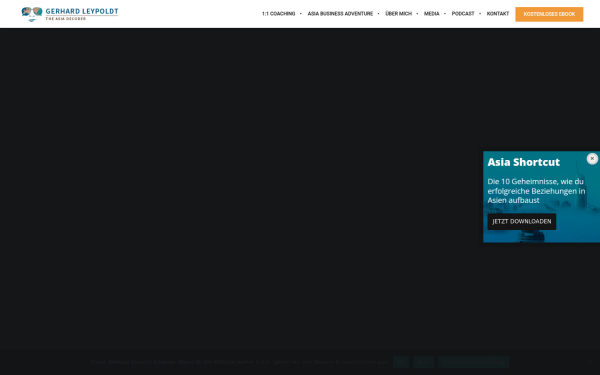
Task: Click the Kostenloses Ebook button
Action: pos(549,14)
